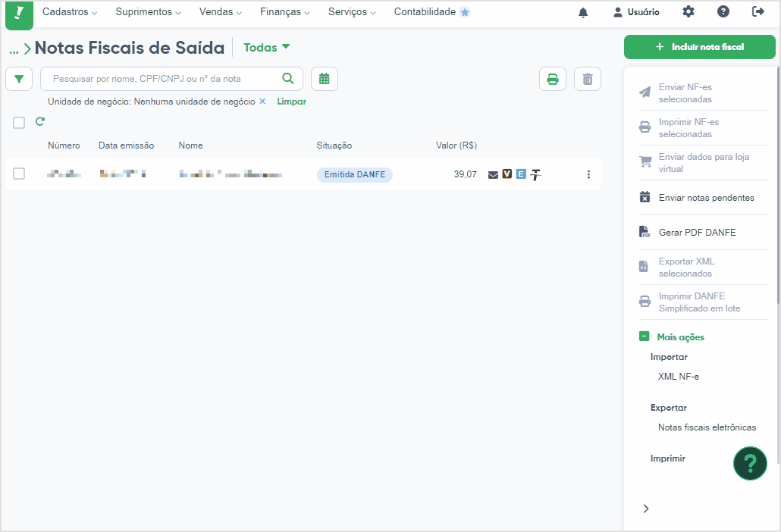Refresh the invoice list
Viewport: 781px width, 532px height.
(40, 121)
